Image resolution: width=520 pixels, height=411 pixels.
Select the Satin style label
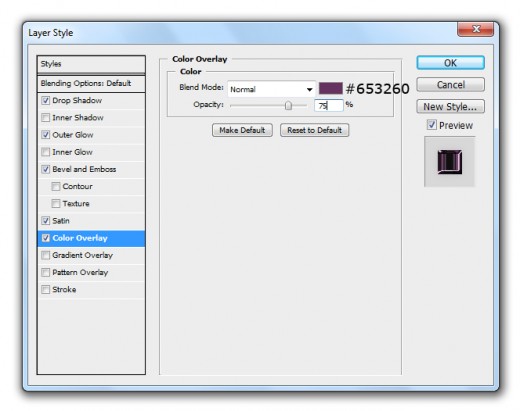pos(61,221)
